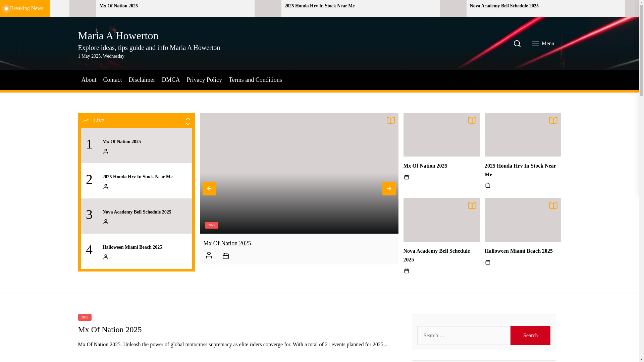Open Live item Mx Of Nation 2025

(x=122, y=142)
